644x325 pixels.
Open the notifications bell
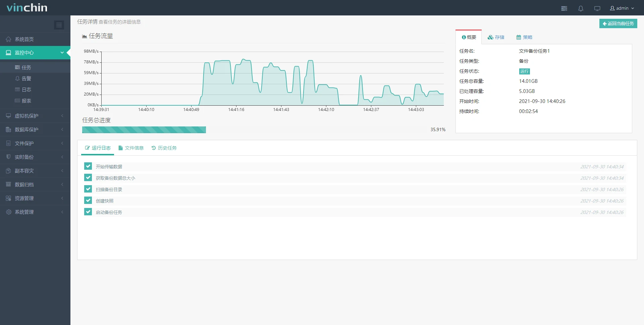point(581,8)
